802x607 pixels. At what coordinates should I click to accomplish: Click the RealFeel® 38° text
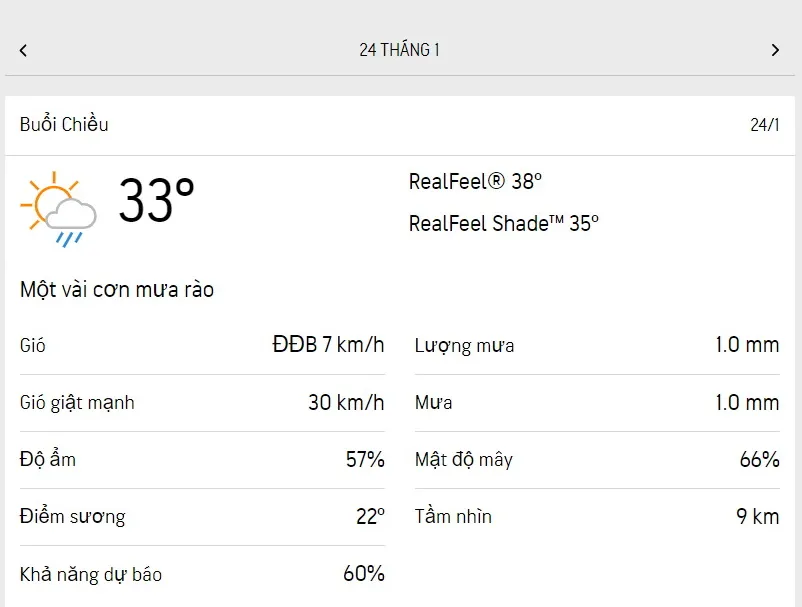point(475,182)
